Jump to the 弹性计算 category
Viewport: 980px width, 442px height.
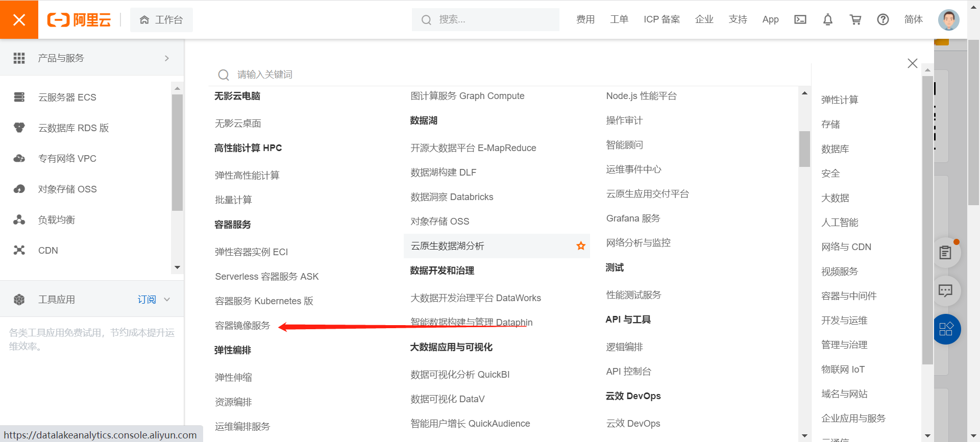coord(840,100)
